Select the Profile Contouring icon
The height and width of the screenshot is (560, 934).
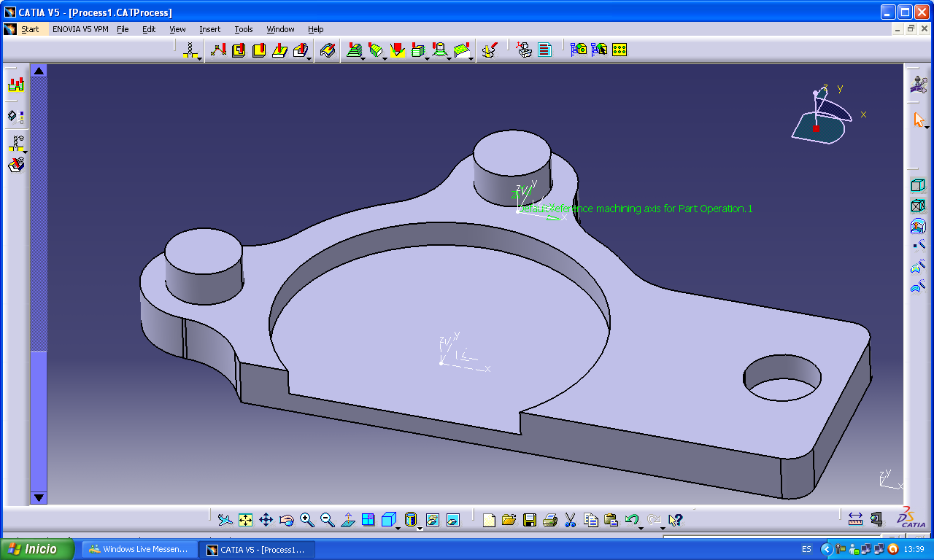279,50
